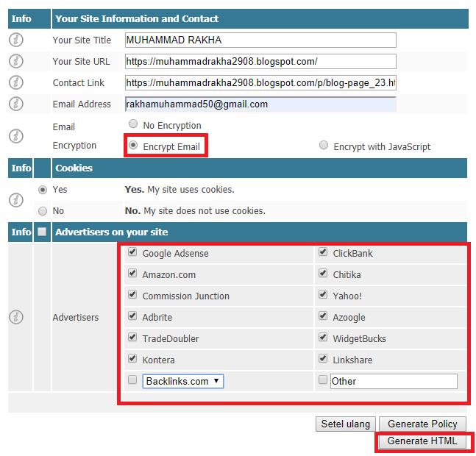
Task: Toggle the Commission Junction checkbox
Action: point(132,294)
